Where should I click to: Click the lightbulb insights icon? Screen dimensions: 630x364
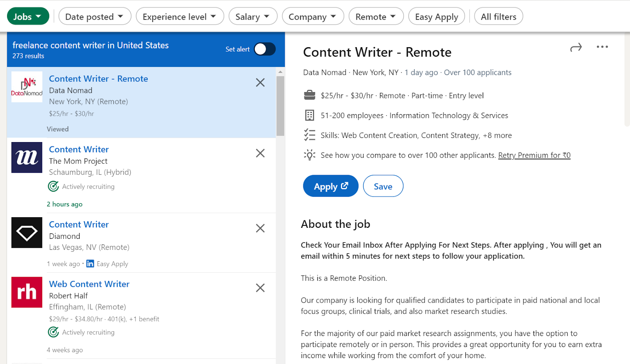coord(309,155)
